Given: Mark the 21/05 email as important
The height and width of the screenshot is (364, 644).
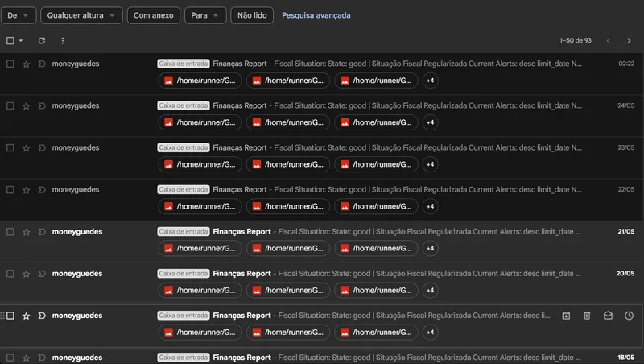Looking at the screenshot, I should tap(42, 232).
